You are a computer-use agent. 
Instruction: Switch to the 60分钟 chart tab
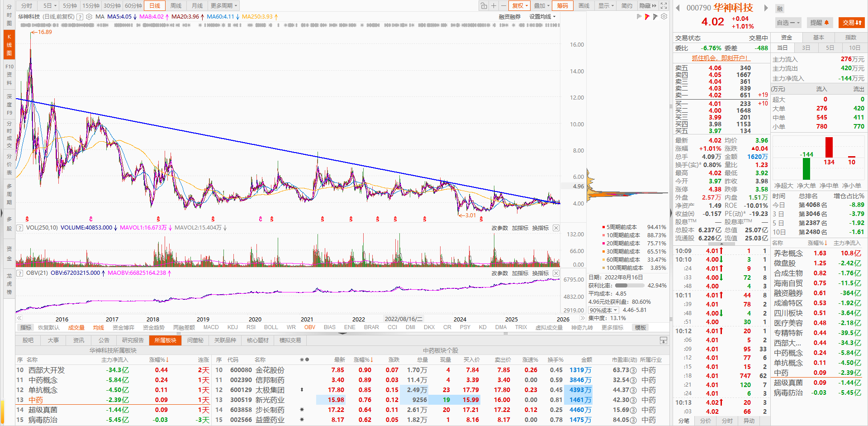(x=133, y=6)
